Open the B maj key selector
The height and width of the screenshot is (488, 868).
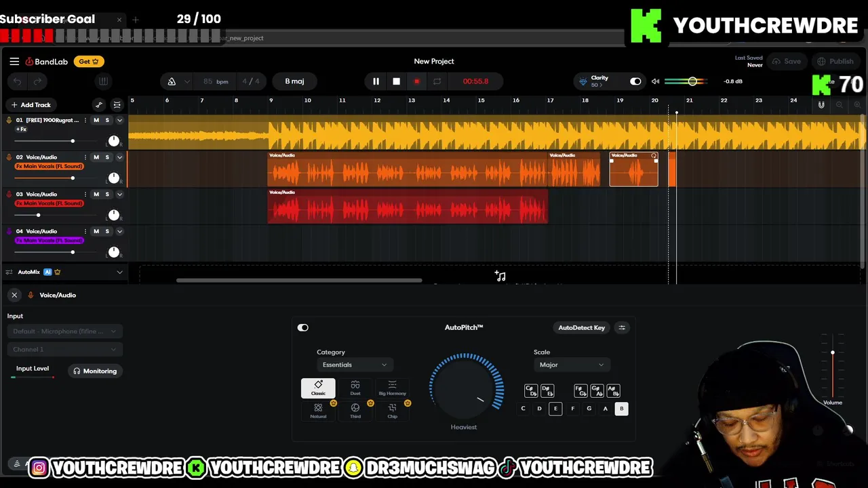pyautogui.click(x=294, y=81)
